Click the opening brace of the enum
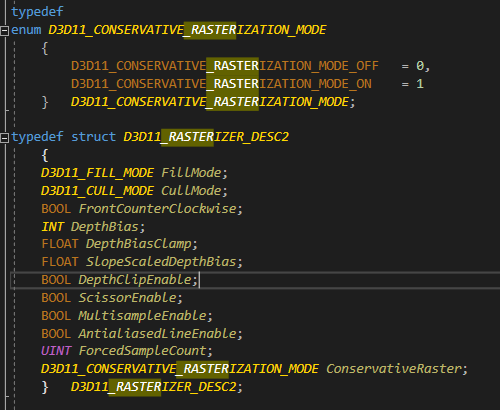Viewport: 500px width, 410px height. coord(45,49)
